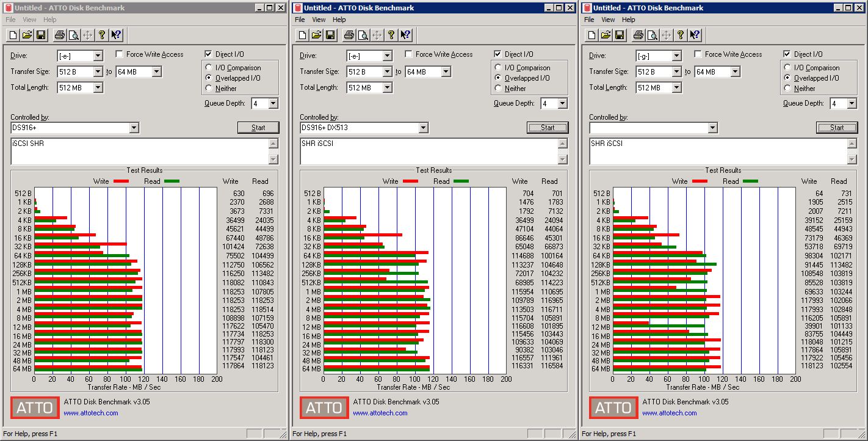The height and width of the screenshot is (441, 868).
Task: Click the About question-mark icon in middle window
Action: pos(391,35)
